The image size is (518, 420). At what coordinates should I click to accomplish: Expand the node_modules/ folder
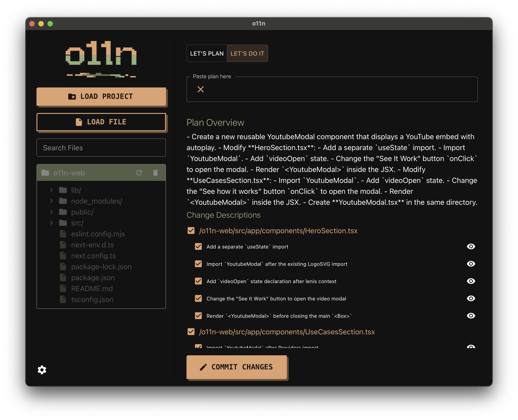tap(52, 201)
